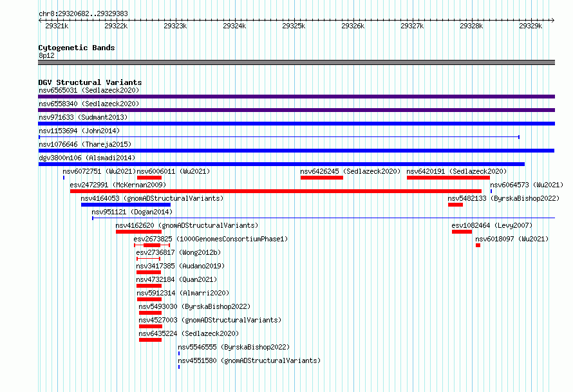The image size is (573, 392).
Task: Click the blue bar under nsv1076646
Action: coord(296,151)
